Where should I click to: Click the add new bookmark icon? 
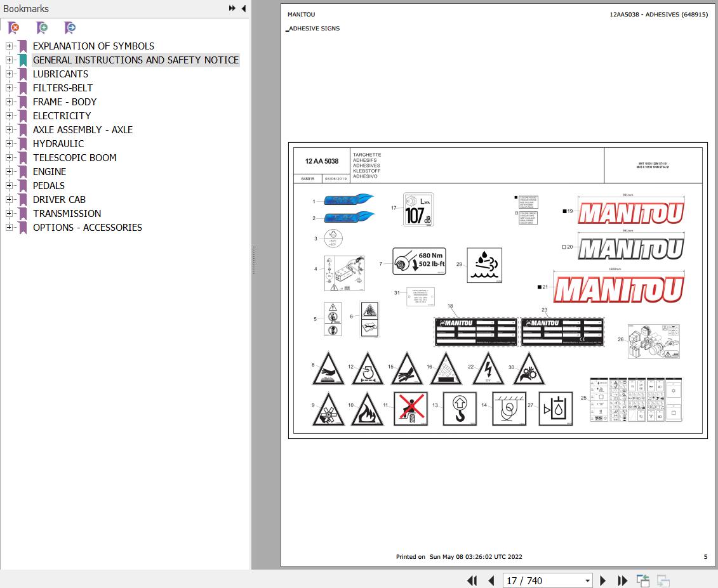(x=42, y=28)
